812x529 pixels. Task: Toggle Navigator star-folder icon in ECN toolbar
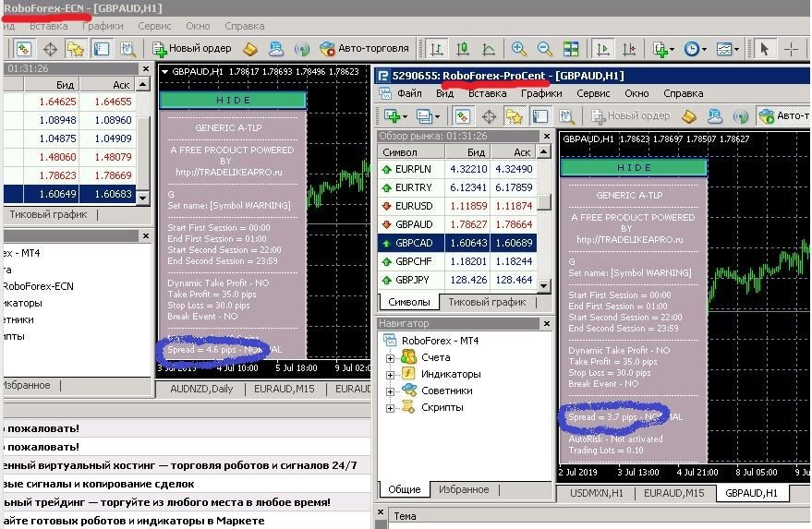[75, 49]
